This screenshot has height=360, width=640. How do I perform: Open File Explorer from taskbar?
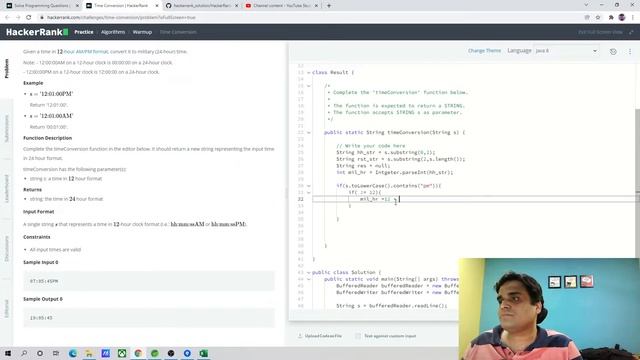click(89, 353)
